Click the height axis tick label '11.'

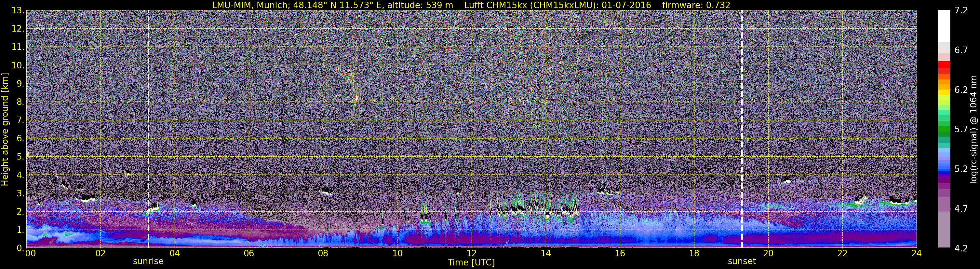[x=18, y=47]
